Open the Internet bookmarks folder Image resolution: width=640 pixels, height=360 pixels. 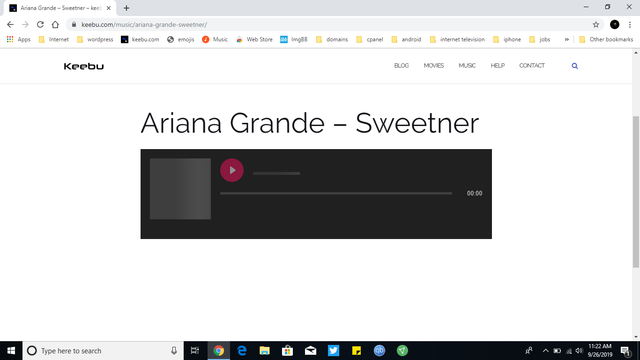[53, 40]
